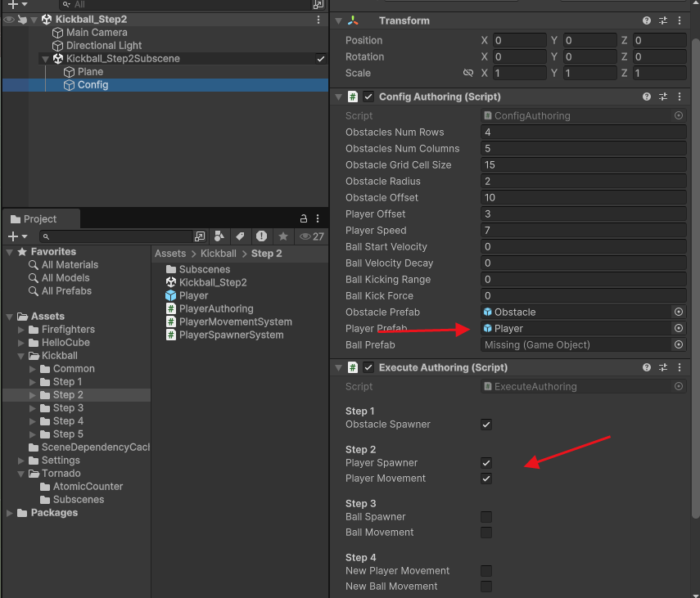The image size is (700, 598).
Task: Click Assets in breadcrumb path
Action: pos(170,254)
